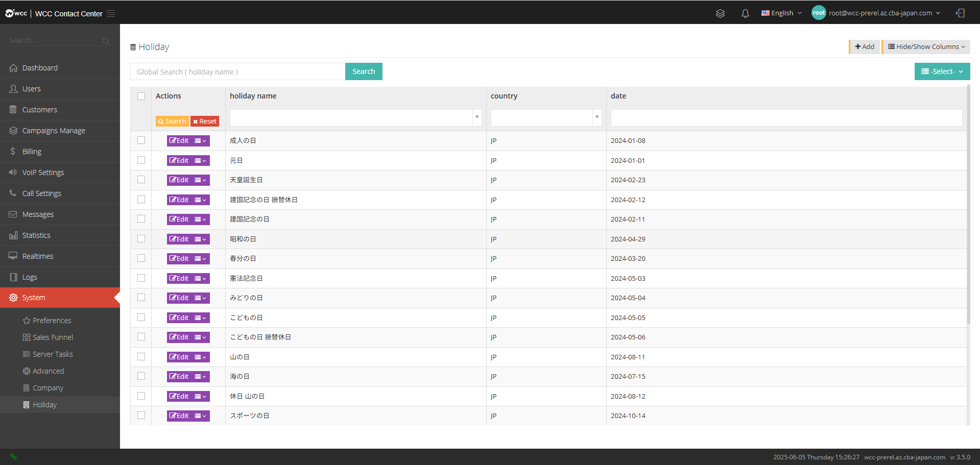Open the holiday name filter dropdown
Viewport: 980px width, 465px height.
click(477, 117)
